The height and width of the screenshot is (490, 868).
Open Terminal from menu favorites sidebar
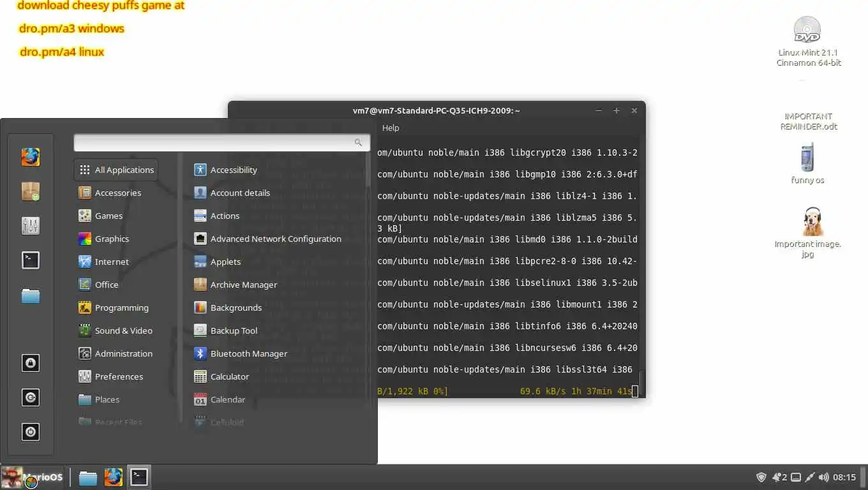pyautogui.click(x=31, y=260)
